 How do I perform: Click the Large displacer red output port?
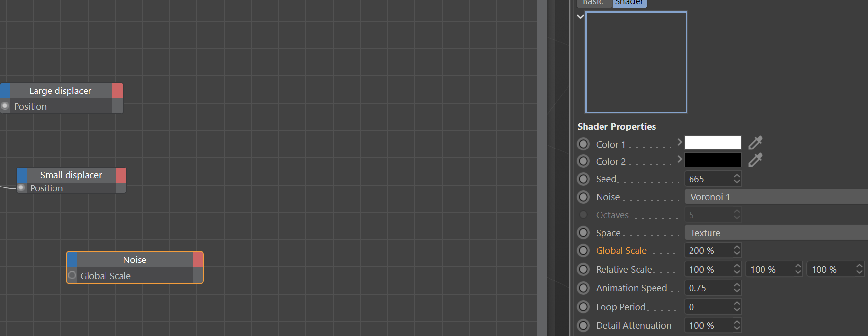[x=117, y=91]
